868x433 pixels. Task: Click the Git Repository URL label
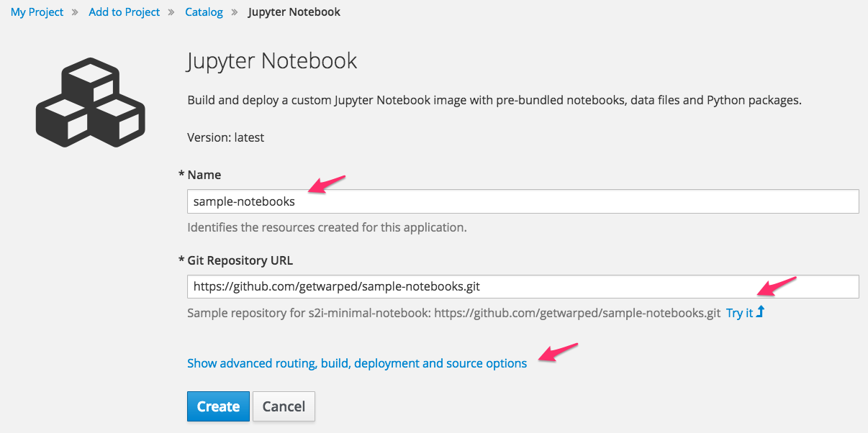[240, 260]
